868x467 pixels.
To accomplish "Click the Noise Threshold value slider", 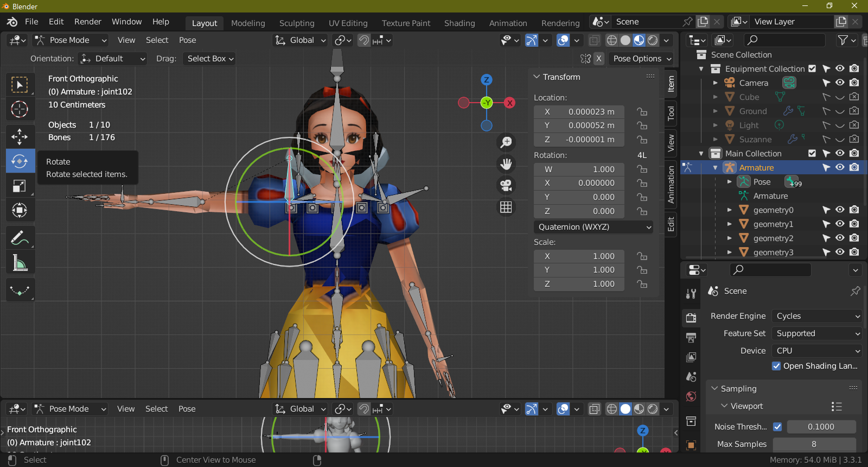I will pyautogui.click(x=821, y=427).
